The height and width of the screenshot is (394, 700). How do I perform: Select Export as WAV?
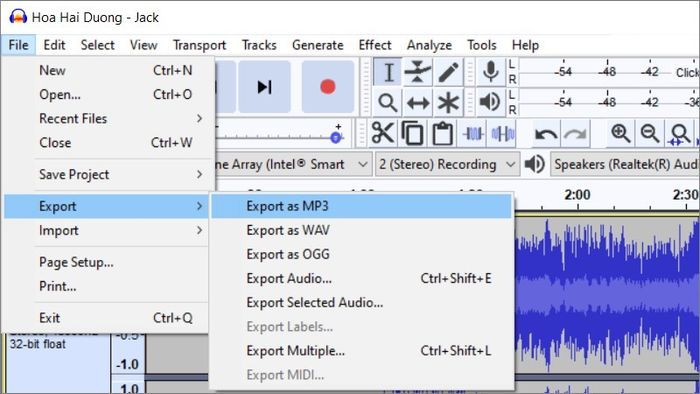[x=362, y=230]
